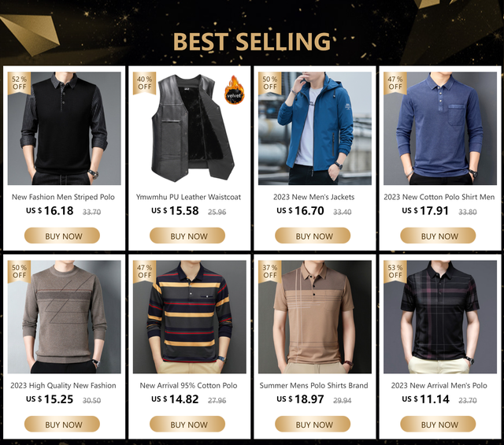Viewport: 504px width, 445px height.
Task: Click BUY NOW under 2023 New Men's Jackets
Action: coord(313,235)
